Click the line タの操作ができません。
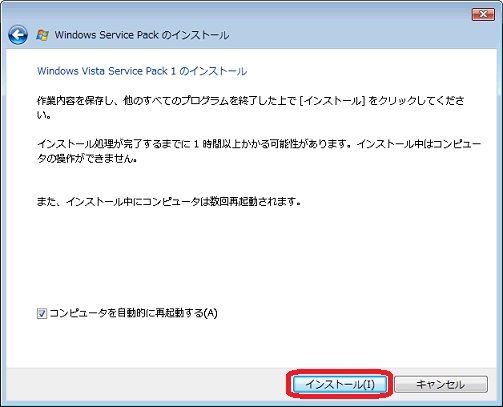This screenshot has height=407, width=503. (87, 158)
